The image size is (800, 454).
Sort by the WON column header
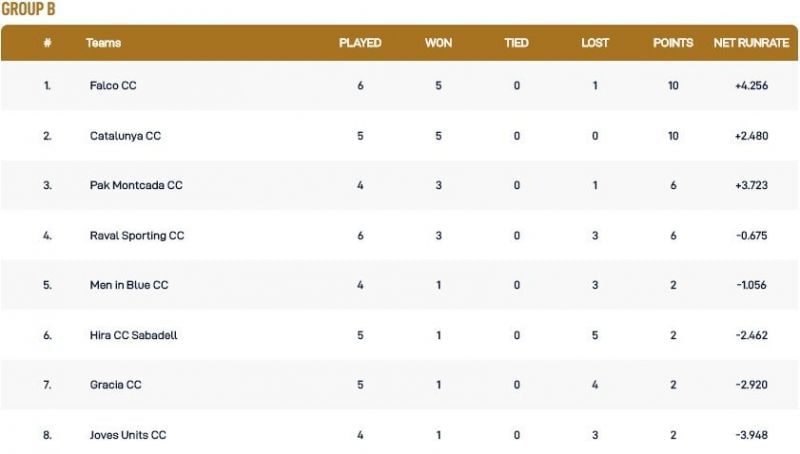[438, 44]
